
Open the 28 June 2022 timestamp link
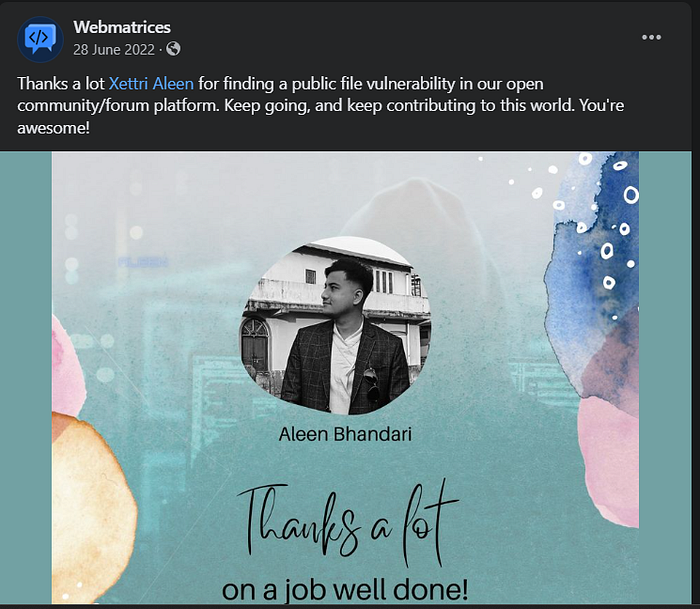(114, 49)
